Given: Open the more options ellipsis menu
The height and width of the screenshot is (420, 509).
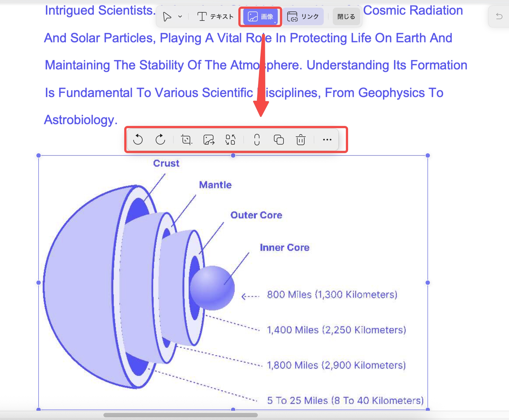Looking at the screenshot, I should click(327, 140).
